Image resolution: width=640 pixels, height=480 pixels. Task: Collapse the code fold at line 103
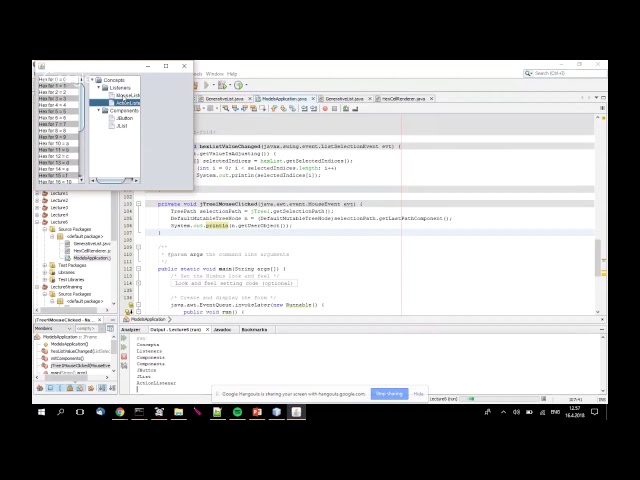coord(139,204)
